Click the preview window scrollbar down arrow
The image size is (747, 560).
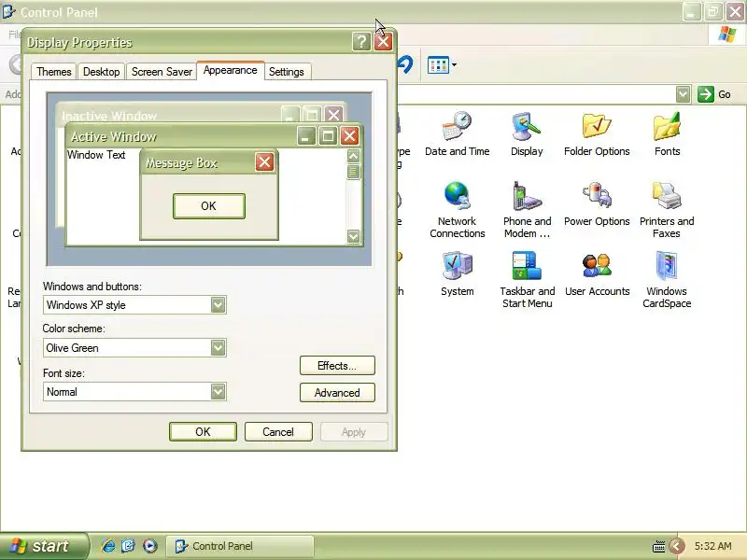(354, 236)
